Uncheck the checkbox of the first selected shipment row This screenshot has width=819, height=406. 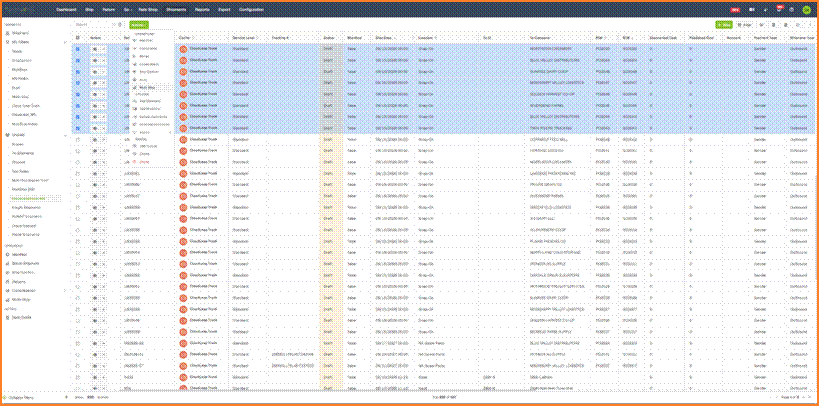pyautogui.click(x=78, y=49)
